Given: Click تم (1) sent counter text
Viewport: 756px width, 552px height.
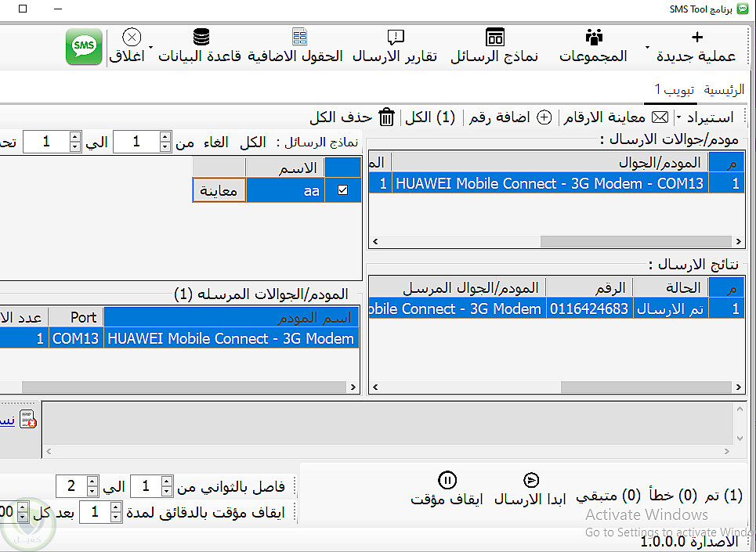Looking at the screenshot, I should pos(724,496).
